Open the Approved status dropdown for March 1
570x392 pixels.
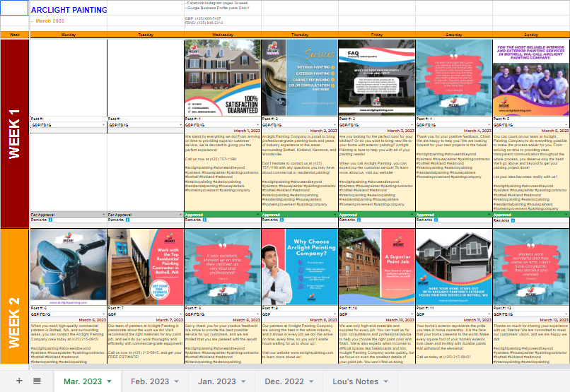pos(257,215)
